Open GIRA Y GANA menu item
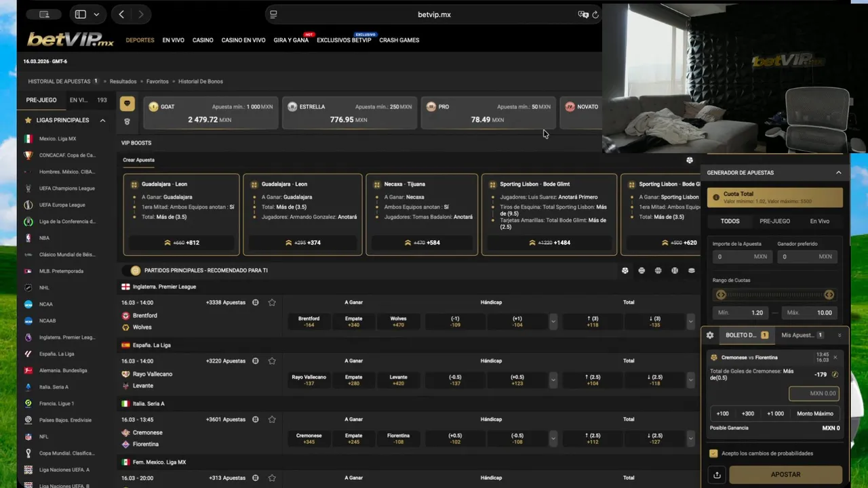 pos(291,40)
